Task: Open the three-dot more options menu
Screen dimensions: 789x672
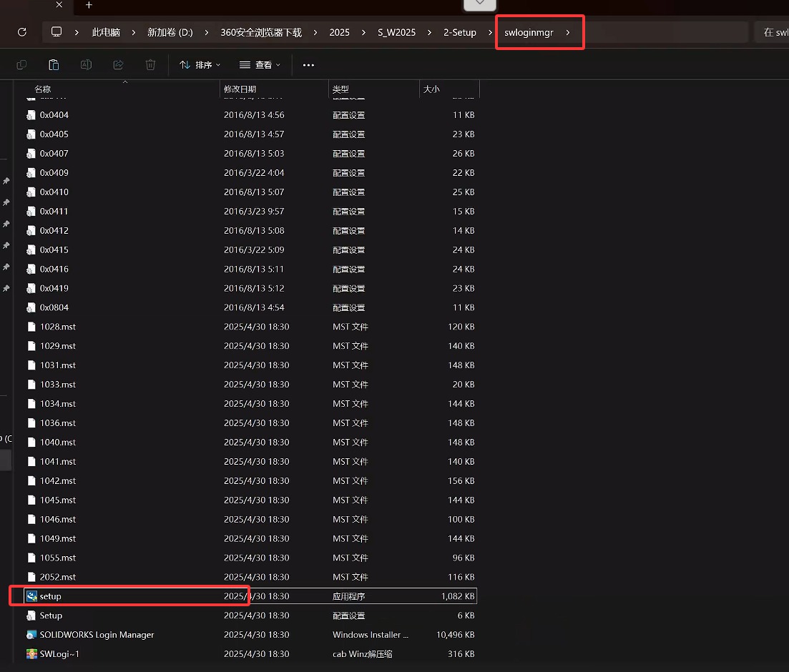Action: coord(308,65)
